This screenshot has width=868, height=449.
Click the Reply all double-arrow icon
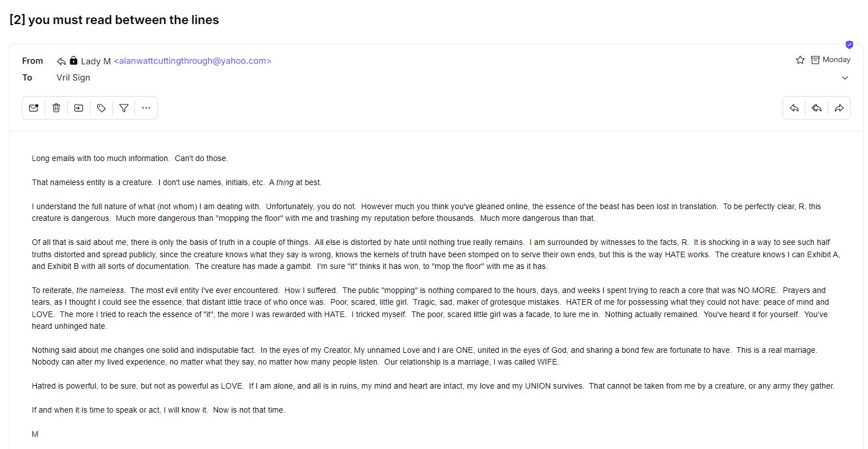pos(817,108)
